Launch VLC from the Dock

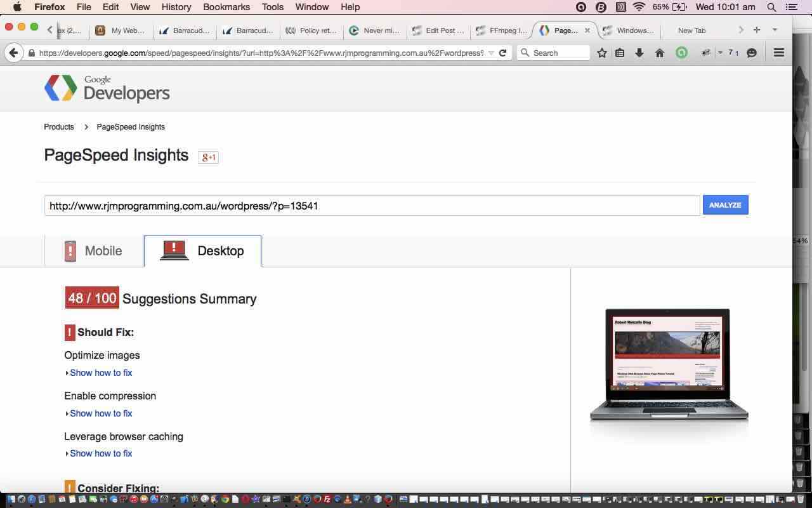tap(348, 500)
